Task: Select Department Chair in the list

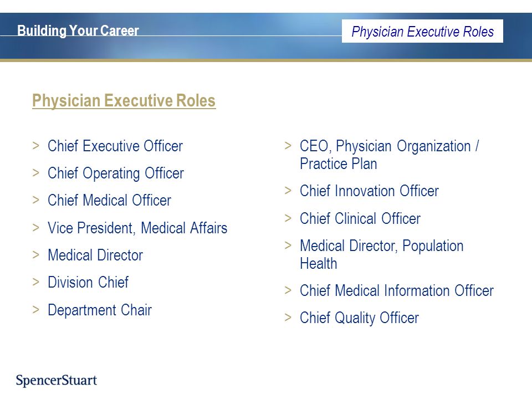Action: 100,310
